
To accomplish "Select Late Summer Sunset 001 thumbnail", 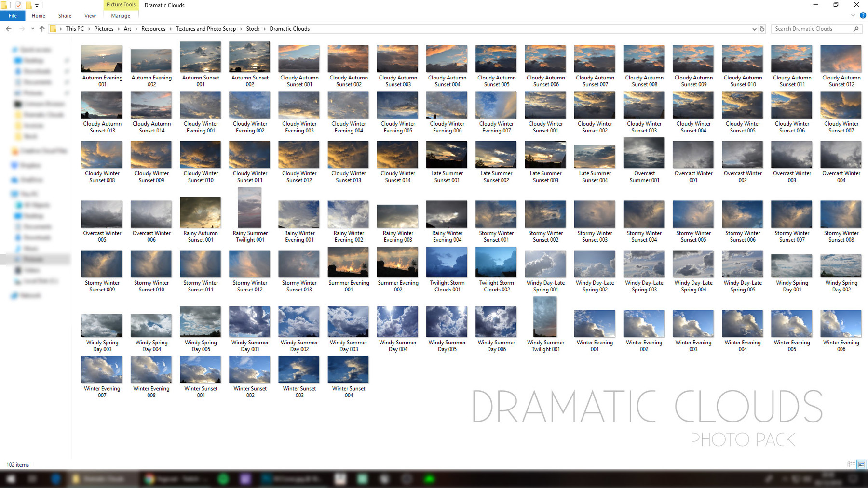I will point(447,154).
